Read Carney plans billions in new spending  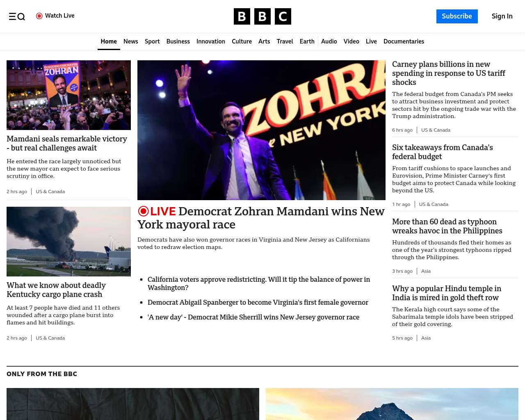448,73
